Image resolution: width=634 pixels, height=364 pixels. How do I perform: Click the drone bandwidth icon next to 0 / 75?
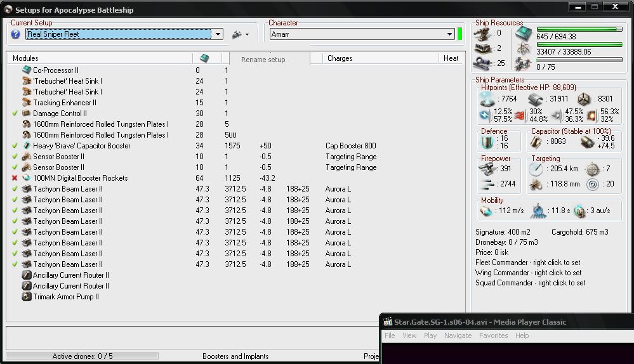coord(524,64)
